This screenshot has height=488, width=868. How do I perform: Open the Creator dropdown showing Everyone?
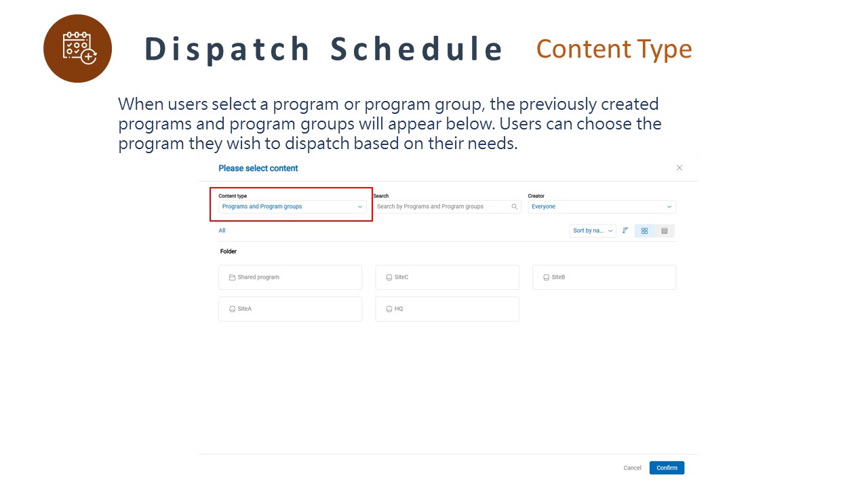pyautogui.click(x=601, y=207)
